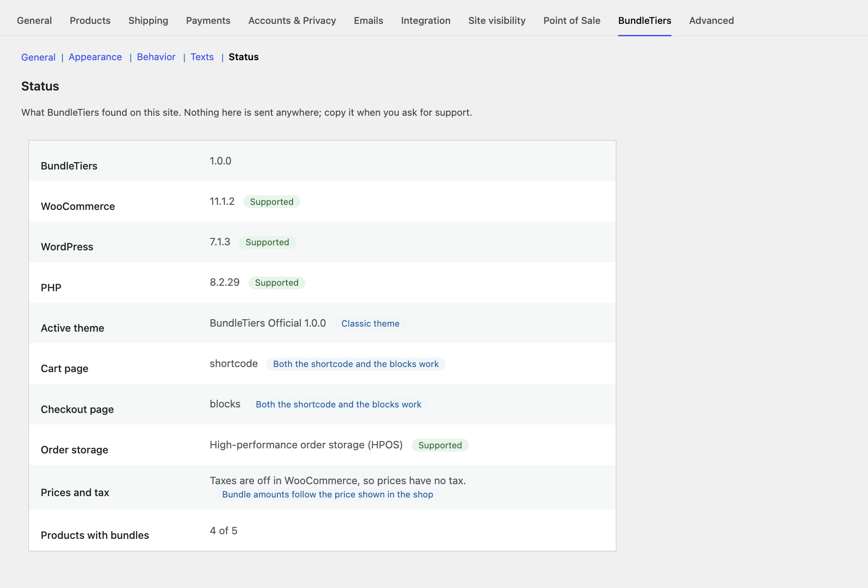Click the Order storage label
The image size is (868, 588).
[74, 450]
